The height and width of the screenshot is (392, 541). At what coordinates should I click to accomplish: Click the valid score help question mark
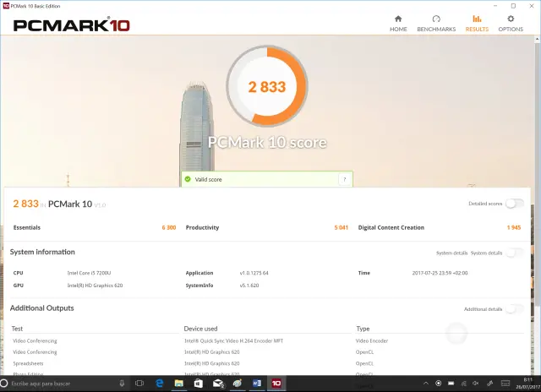(x=344, y=179)
